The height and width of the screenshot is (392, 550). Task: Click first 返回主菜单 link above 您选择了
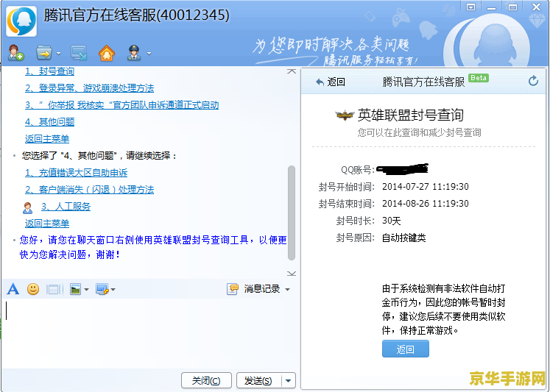[x=47, y=138]
